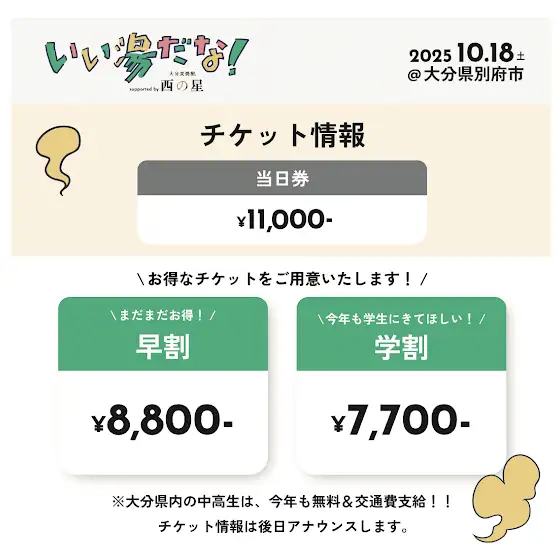The image size is (560, 560).
Task: Click the まだまだお得! caption
Action: (x=163, y=316)
